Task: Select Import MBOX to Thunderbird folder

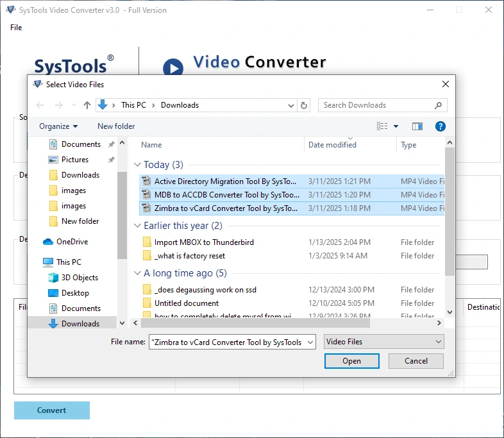Action: click(204, 242)
